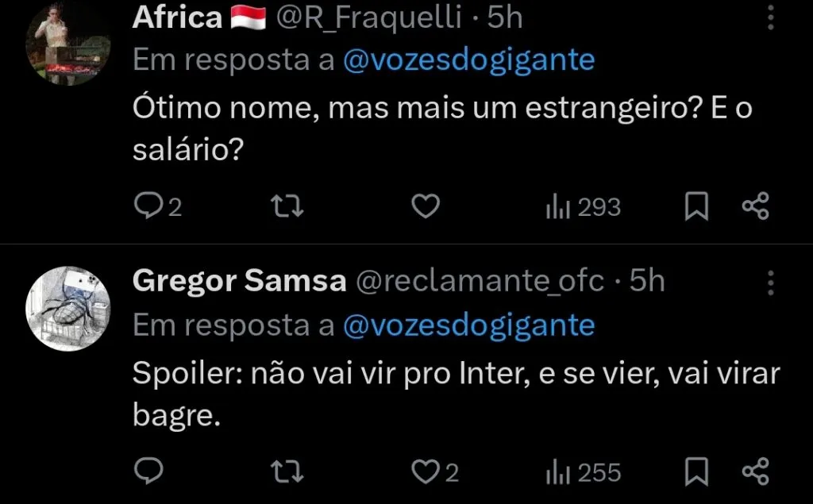This screenshot has height=504, width=813.
Task: View analytics showing 293 views
Action: (x=584, y=206)
